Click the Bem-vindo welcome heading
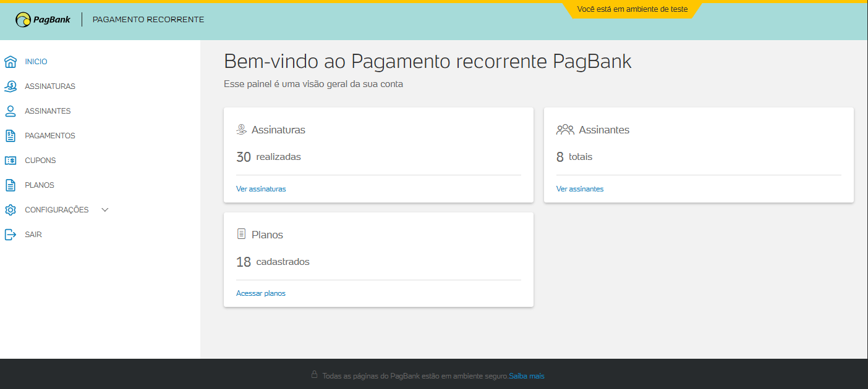This screenshot has width=868, height=389. click(428, 61)
